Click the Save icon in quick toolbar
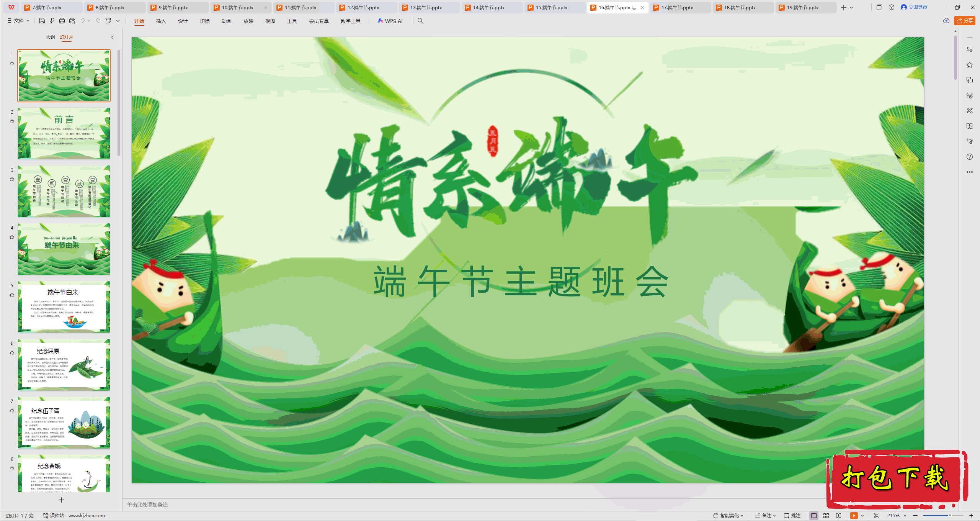Viewport: 980px width, 521px height. pos(42,21)
